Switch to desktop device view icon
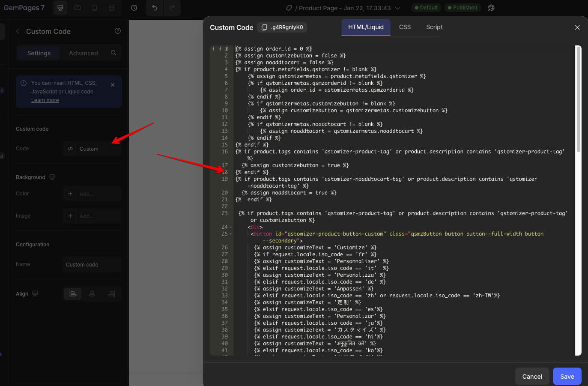The height and width of the screenshot is (386, 588). tap(60, 8)
